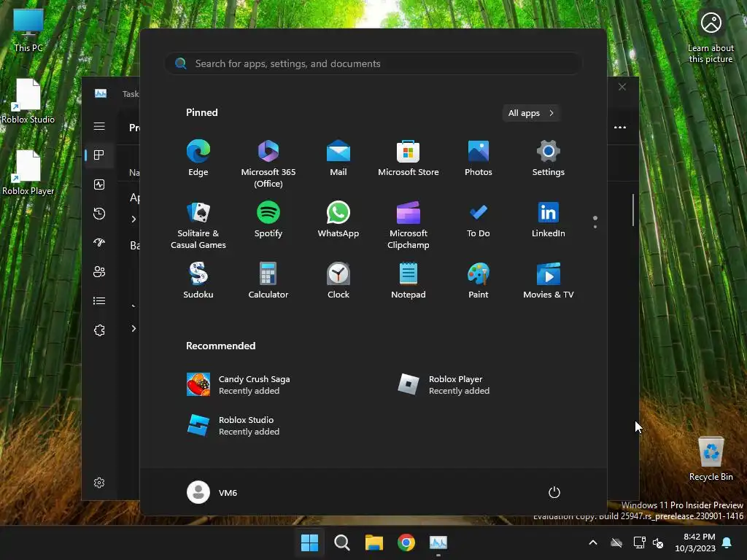Switch to Performance tab in Task Manager
The image size is (747, 560).
[99, 184]
